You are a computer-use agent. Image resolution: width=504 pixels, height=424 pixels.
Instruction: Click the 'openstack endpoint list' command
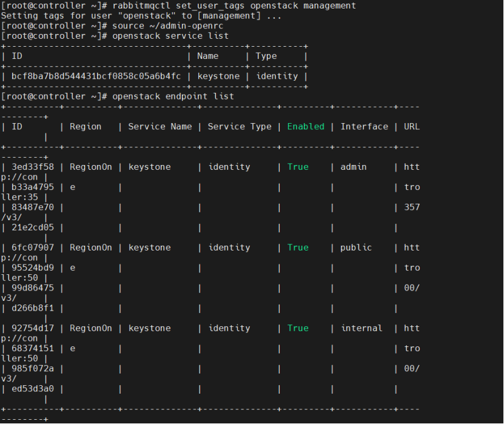173,96
